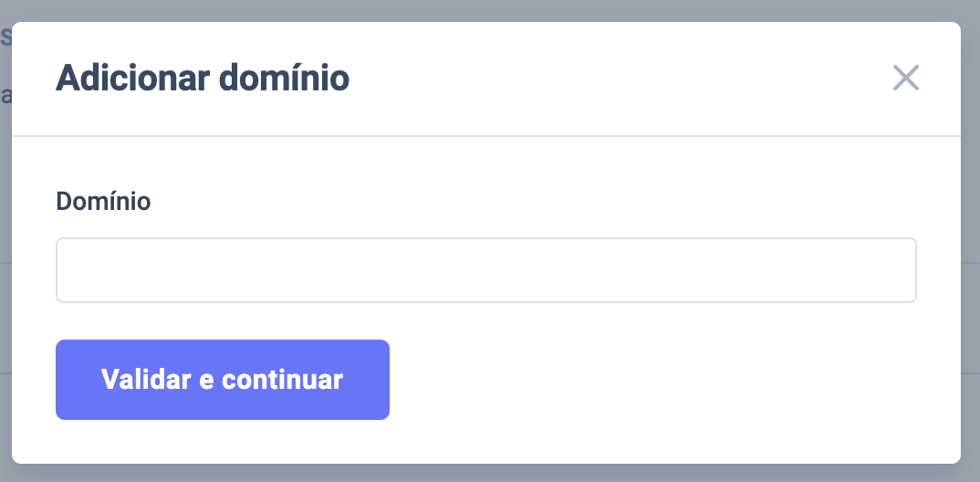Click the Adicionar domínio dialog title
The height and width of the screenshot is (482, 980).
coord(203,79)
